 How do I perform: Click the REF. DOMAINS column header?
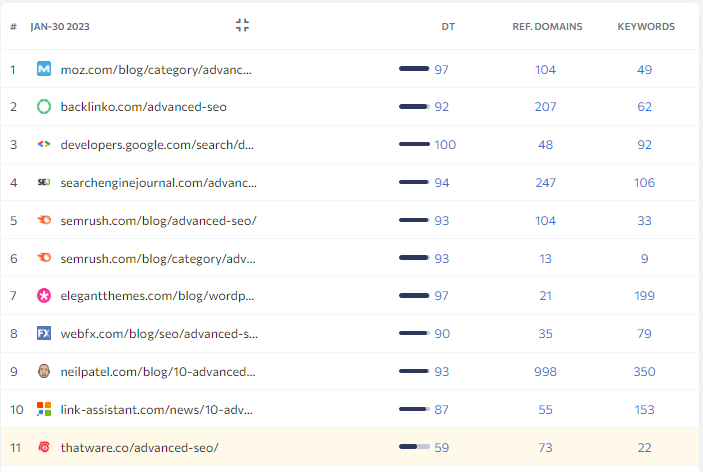point(547,26)
